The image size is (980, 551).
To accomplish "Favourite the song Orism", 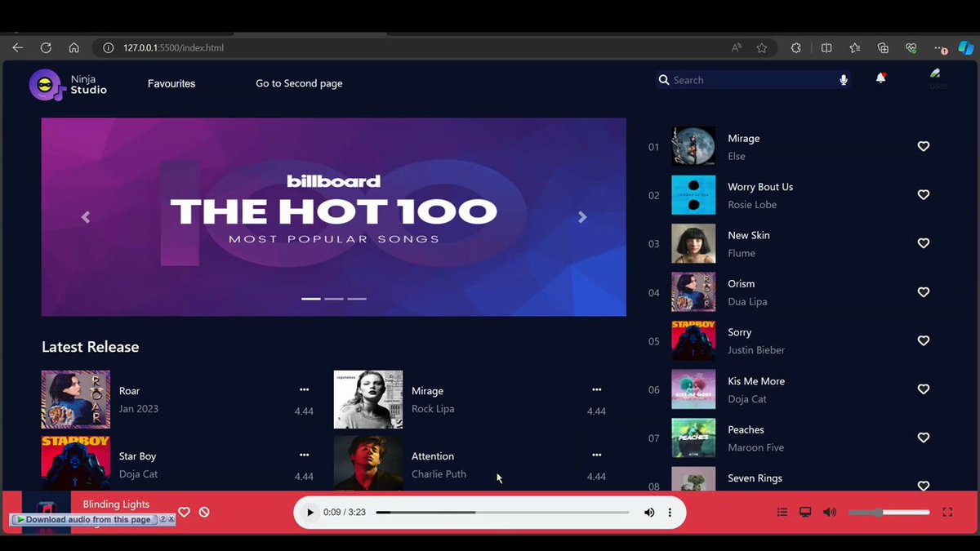I will (924, 292).
